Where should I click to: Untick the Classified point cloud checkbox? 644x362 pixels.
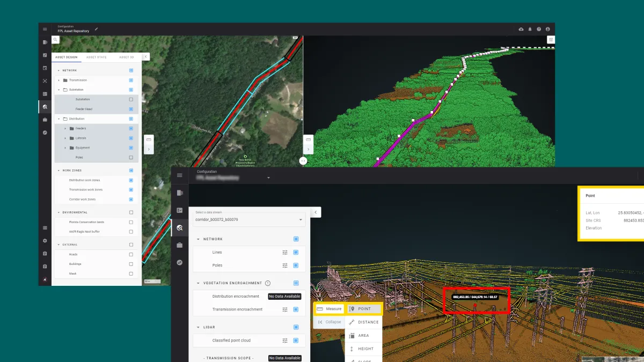coord(296,341)
